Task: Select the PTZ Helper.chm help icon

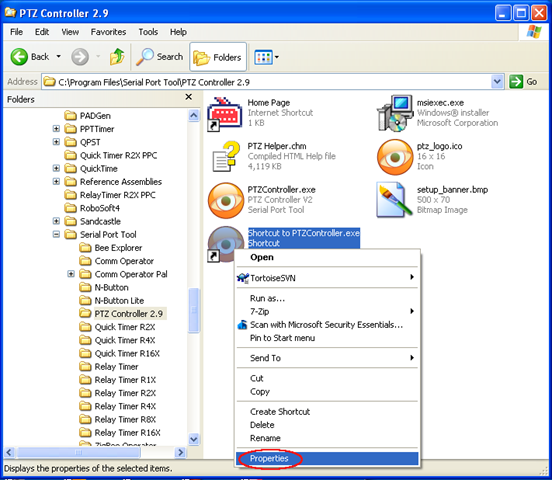Action: pyautogui.click(x=226, y=157)
